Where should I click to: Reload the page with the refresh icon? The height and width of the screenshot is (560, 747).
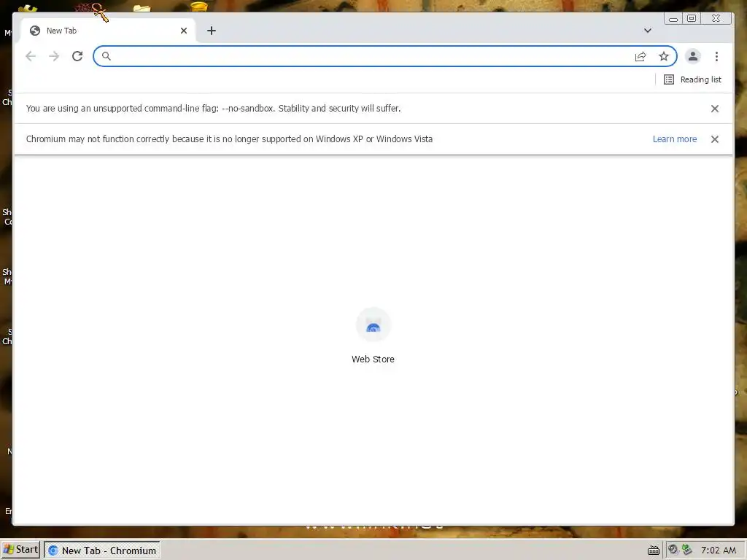click(77, 56)
